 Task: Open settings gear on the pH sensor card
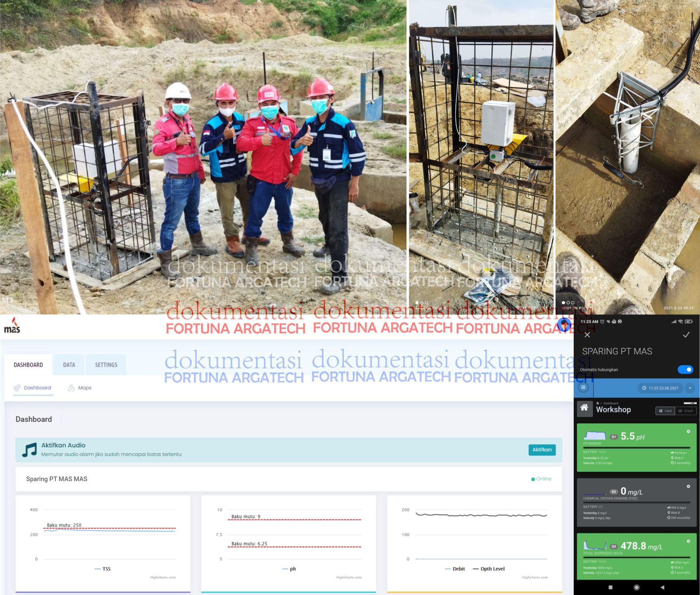[688, 431]
